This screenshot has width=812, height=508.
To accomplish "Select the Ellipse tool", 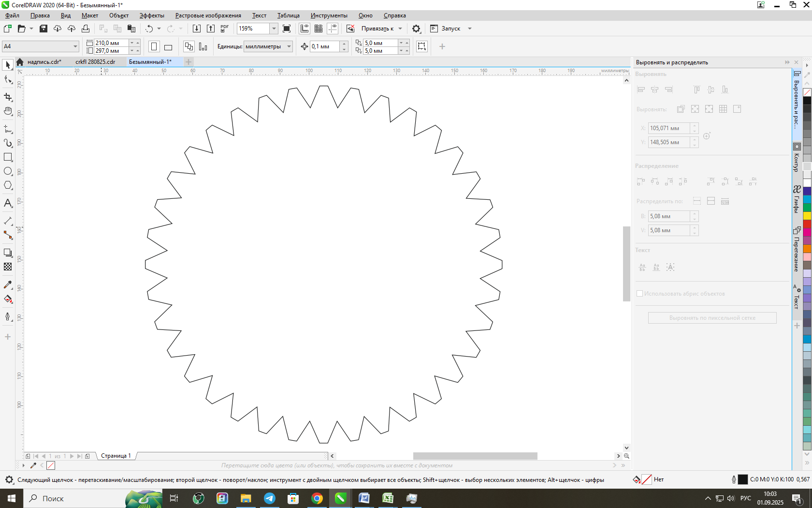I will (8, 171).
